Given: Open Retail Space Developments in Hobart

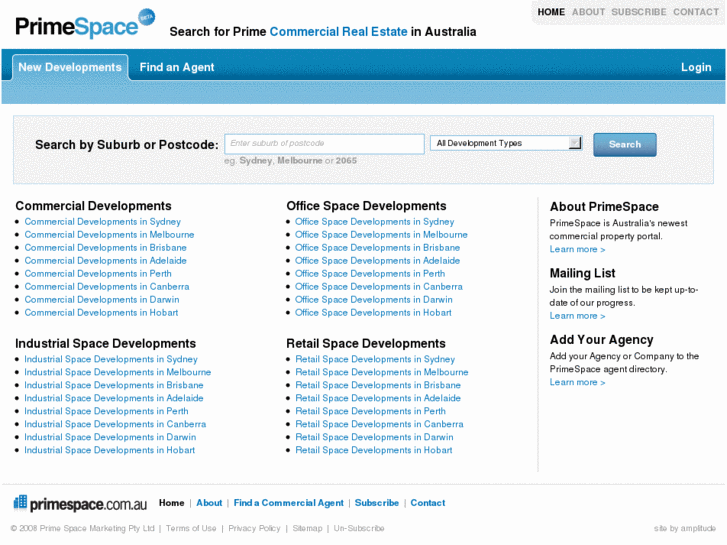Looking at the screenshot, I should tap(373, 450).
